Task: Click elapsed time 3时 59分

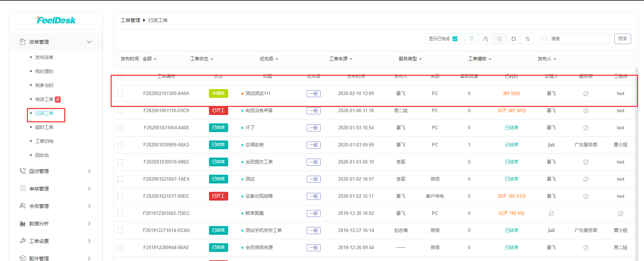Action: coord(511,93)
